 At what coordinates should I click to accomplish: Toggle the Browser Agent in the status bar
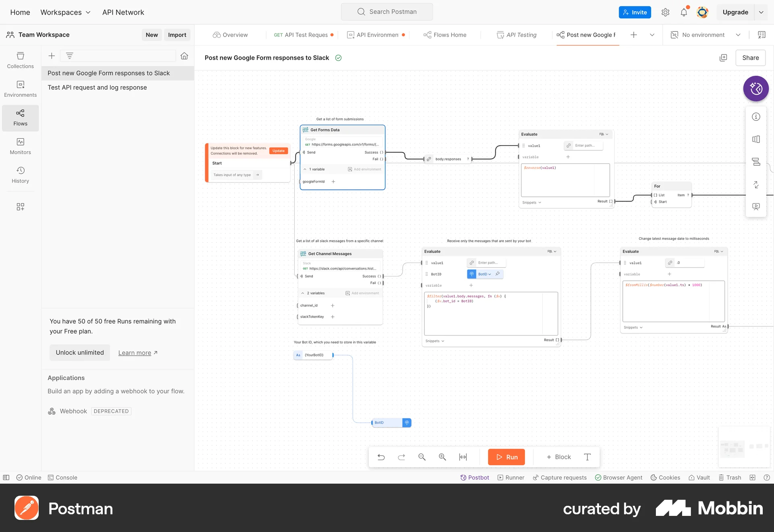[x=618, y=478]
